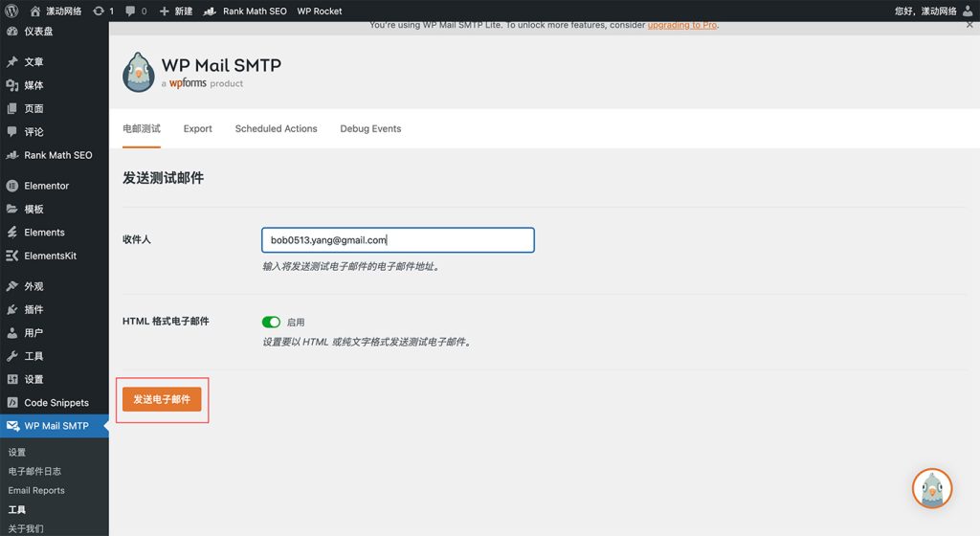Open the 用户 users icon

coord(11,332)
